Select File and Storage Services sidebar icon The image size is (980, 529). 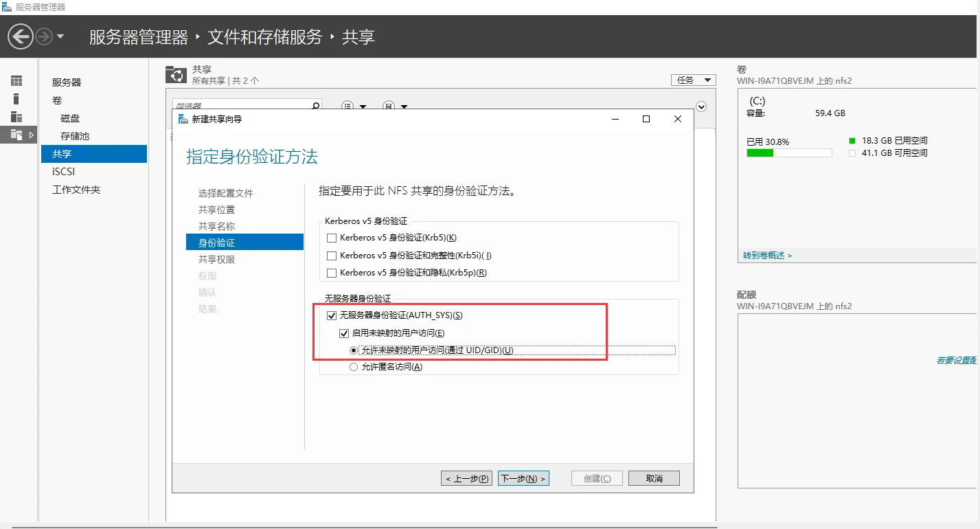[x=16, y=135]
